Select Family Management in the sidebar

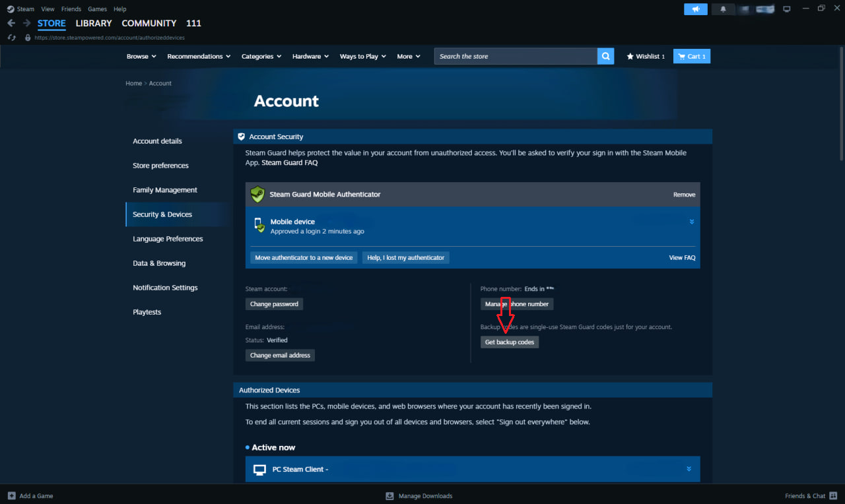[x=165, y=190]
